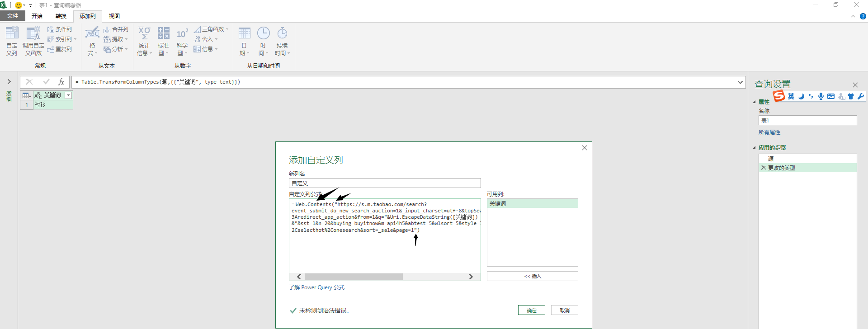
Task: Open the Sogou wrench toolbox icon
Action: point(861,96)
